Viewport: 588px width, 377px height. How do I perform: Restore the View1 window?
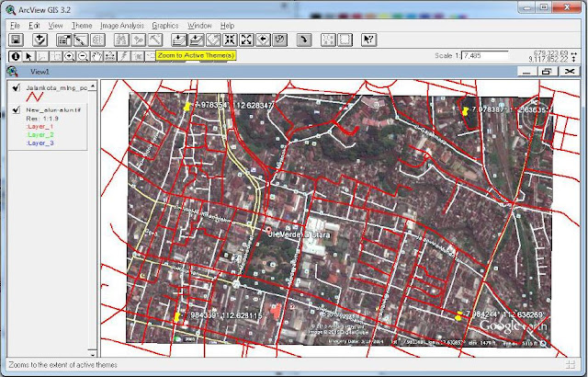[547, 72]
